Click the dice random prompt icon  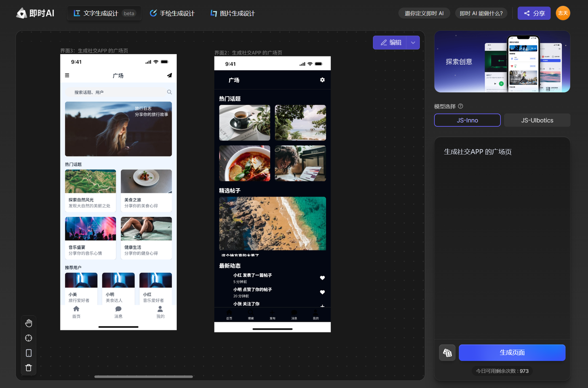point(447,353)
